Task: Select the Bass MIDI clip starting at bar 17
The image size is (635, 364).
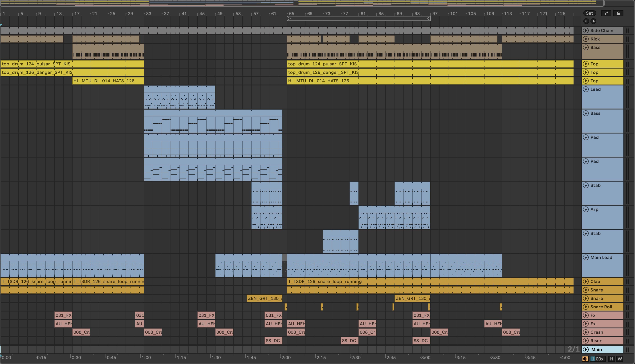Action: (108, 51)
